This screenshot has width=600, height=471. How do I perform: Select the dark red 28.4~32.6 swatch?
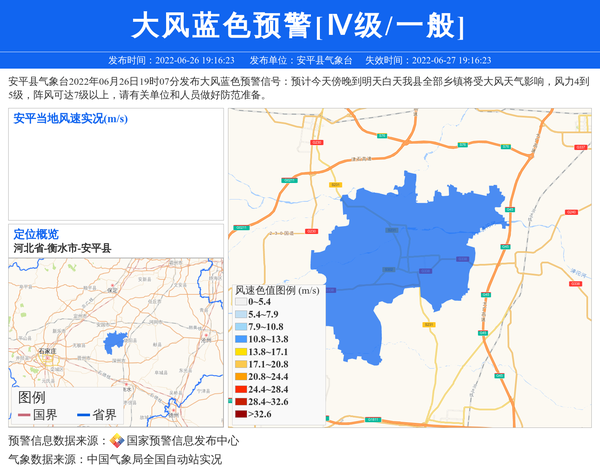tap(241, 402)
